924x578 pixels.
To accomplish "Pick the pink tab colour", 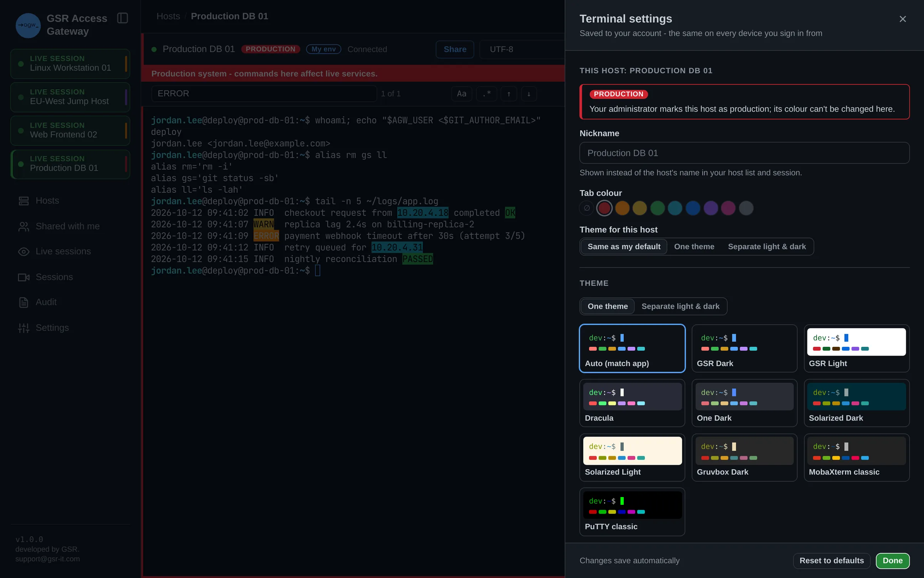I will pos(728,208).
